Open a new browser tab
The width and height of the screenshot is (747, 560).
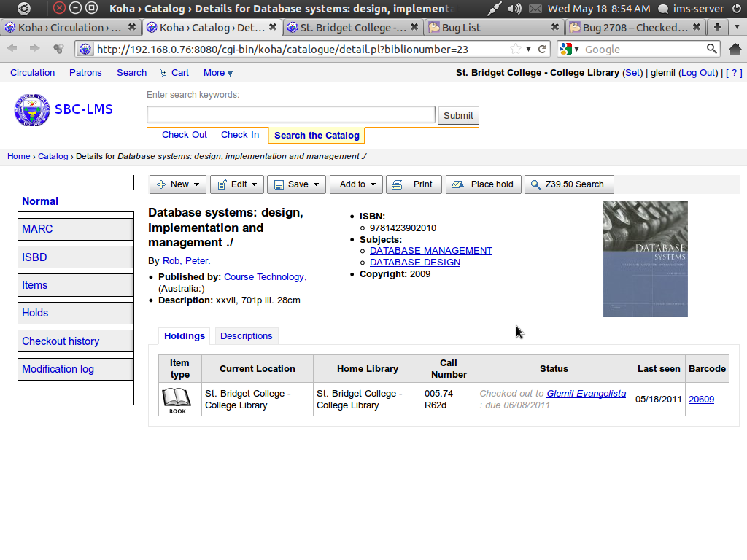(718, 27)
